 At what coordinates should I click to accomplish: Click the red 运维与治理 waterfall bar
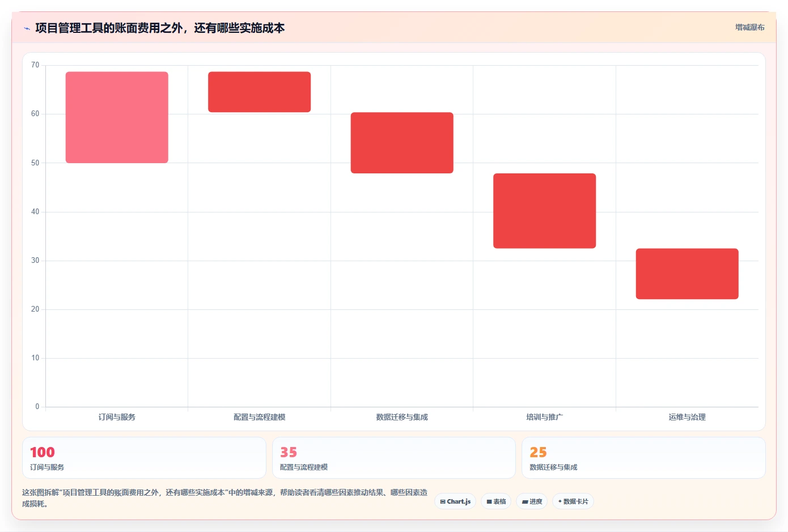pos(687,274)
